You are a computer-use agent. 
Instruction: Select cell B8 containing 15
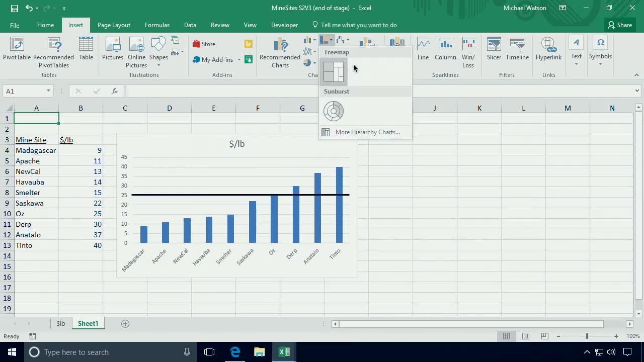coord(80,192)
